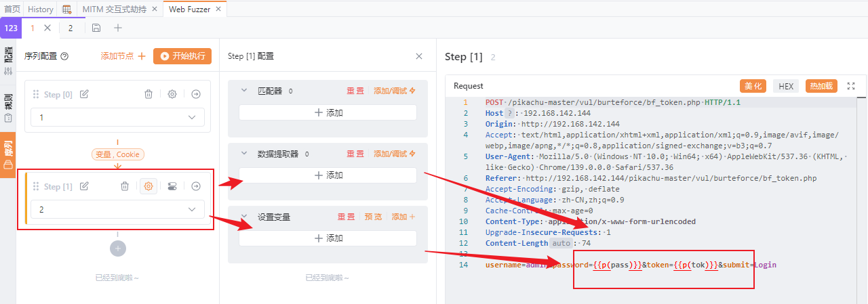Click the {{p(pass)}} password fuzztag
The image size is (868, 304).
click(618, 265)
